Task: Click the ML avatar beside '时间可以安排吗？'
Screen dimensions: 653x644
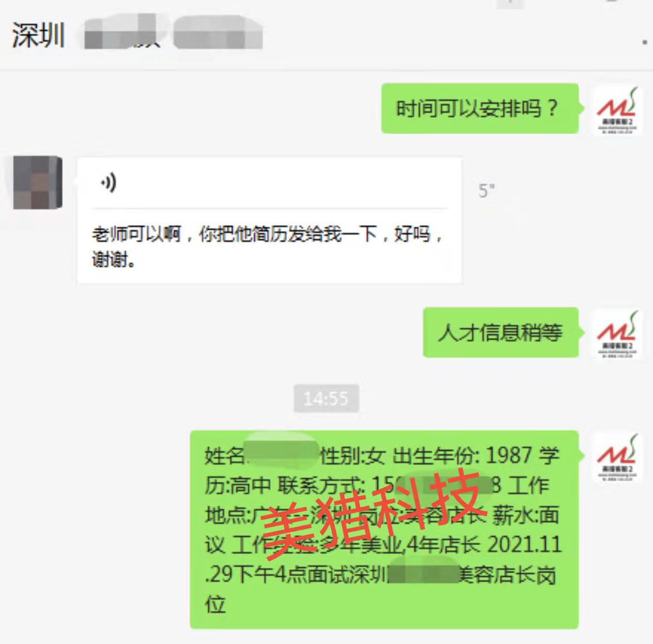Action: click(x=617, y=111)
